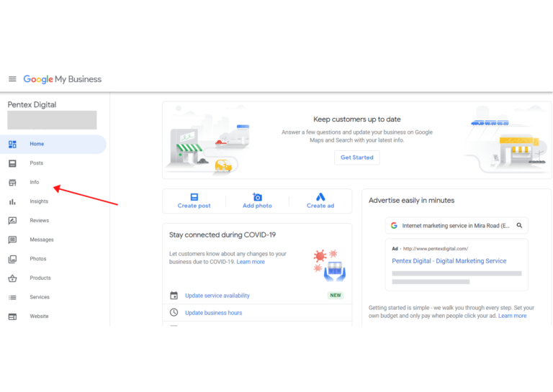The width and height of the screenshot is (553, 392).
Task: Open Posts in the sidebar
Action: 36,163
